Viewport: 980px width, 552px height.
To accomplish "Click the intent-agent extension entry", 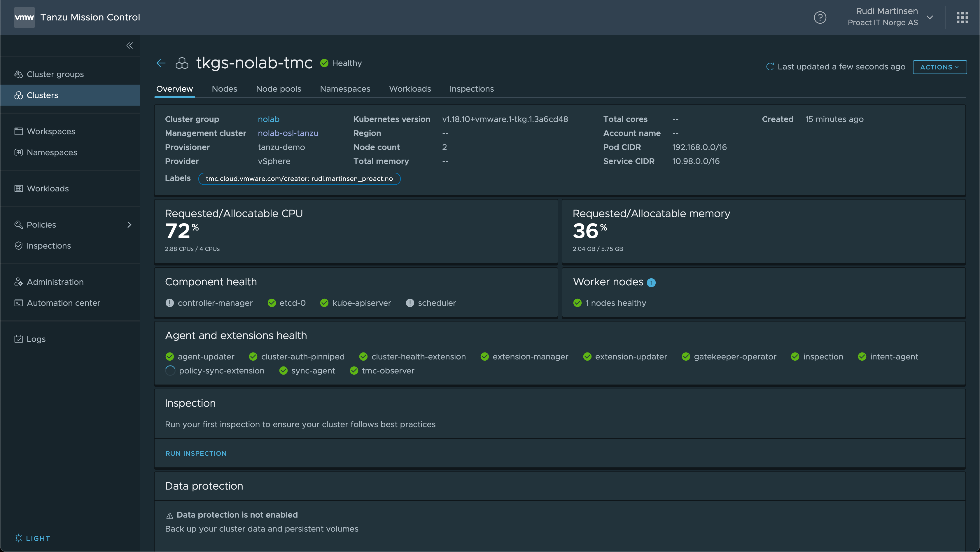I will [x=888, y=357].
